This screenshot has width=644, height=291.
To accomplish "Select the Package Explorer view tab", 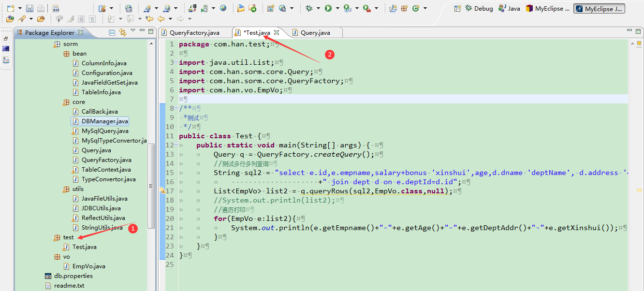I will 51,32.
